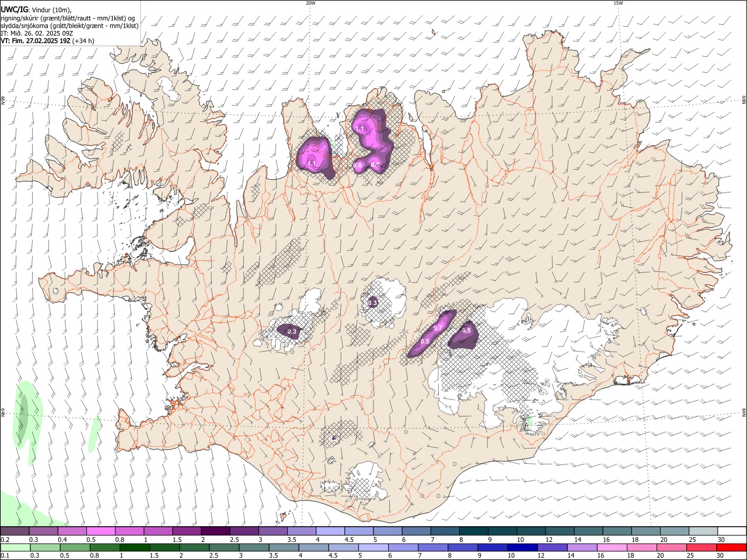The width and height of the screenshot is (747, 560).
Task: Click the '4.5' label under the upper scale
Action: [x=348, y=540]
